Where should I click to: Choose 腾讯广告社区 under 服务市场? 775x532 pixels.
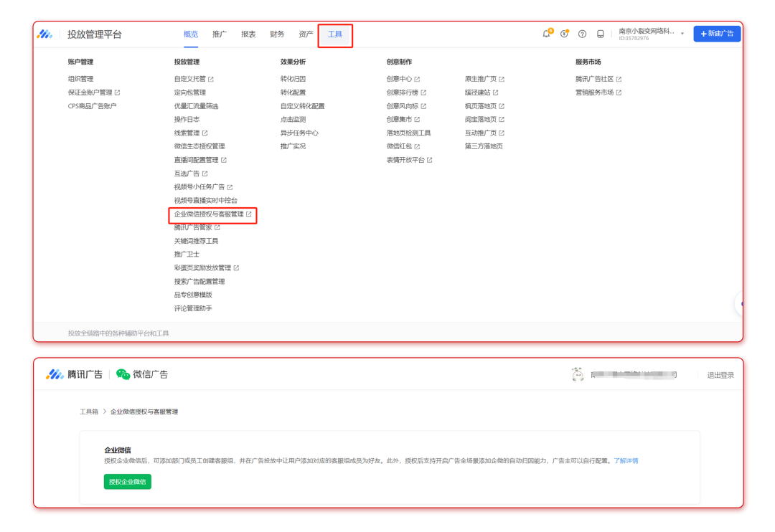pos(594,79)
